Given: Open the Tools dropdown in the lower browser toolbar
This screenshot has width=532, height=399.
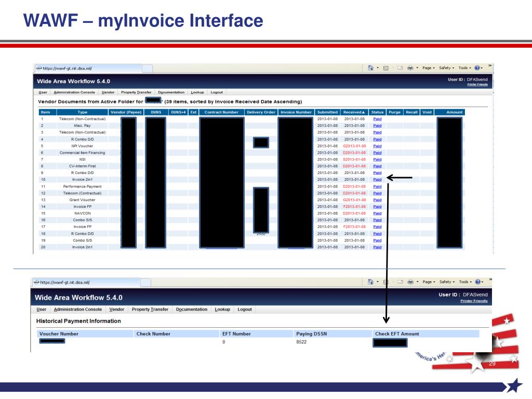Looking at the screenshot, I should click(x=465, y=282).
